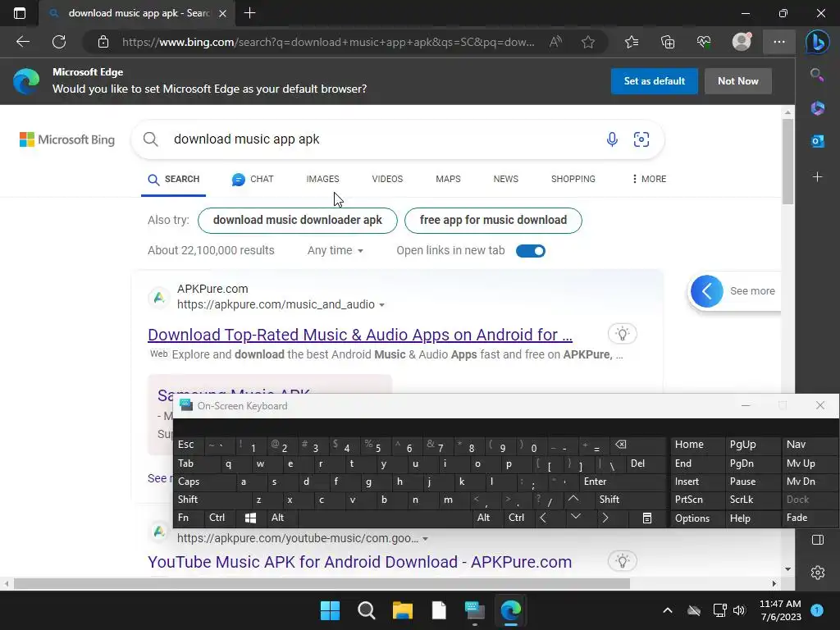Open sidebar search icon
The image size is (840, 630).
(817, 75)
